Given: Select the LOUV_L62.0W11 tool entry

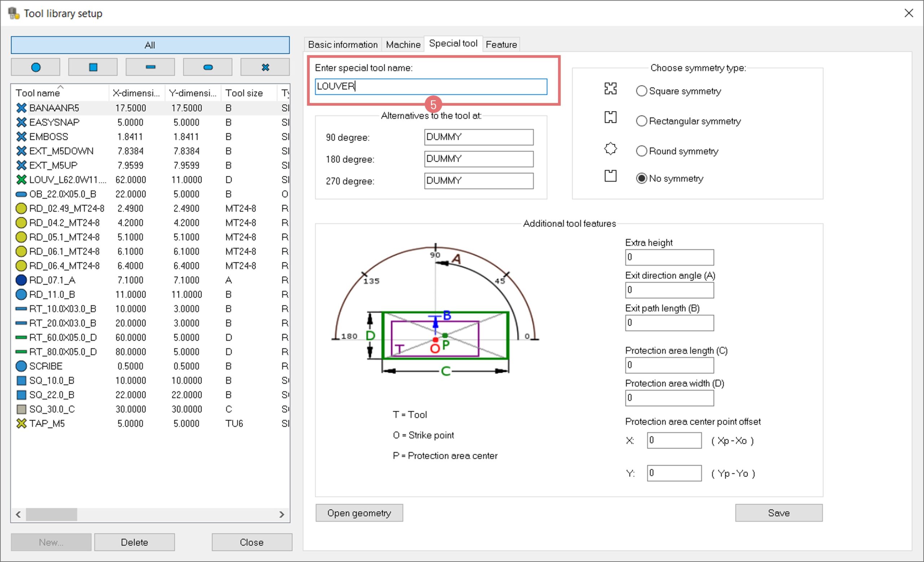Looking at the screenshot, I should click(x=67, y=180).
